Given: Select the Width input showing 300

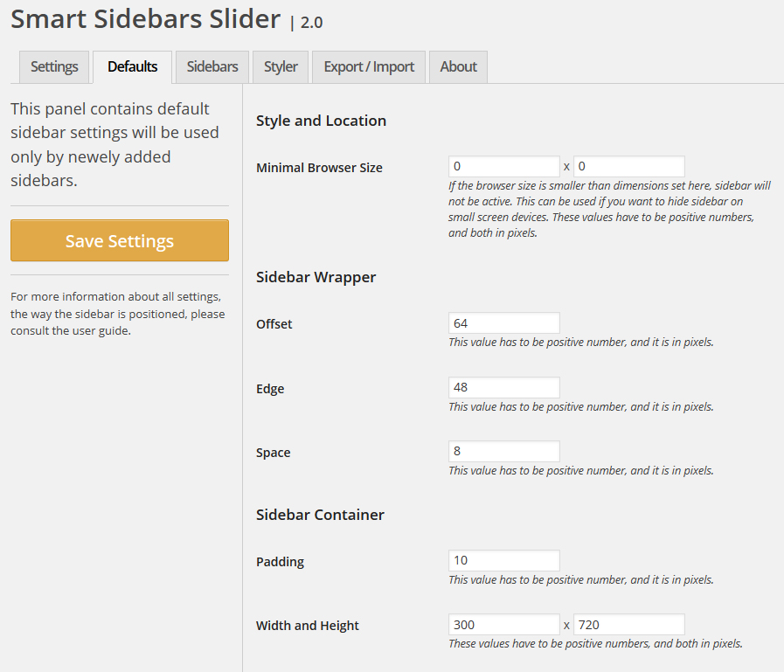Looking at the screenshot, I should (x=503, y=624).
